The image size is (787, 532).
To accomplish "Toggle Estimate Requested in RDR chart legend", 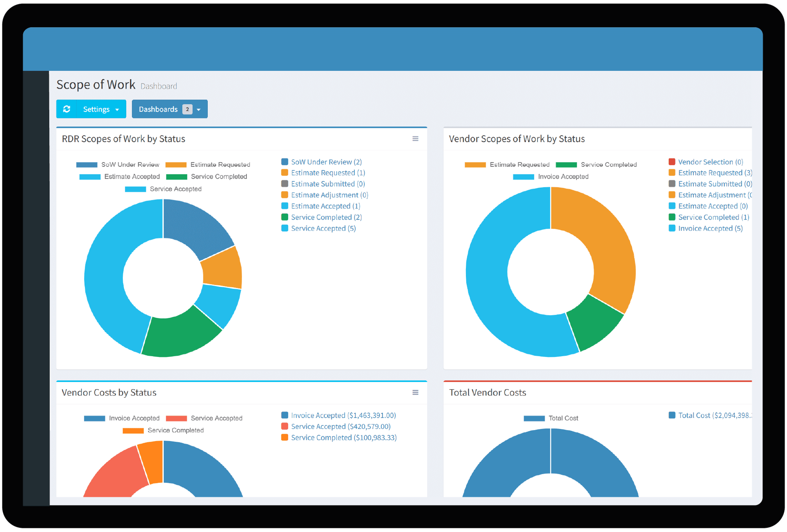I will pos(208,164).
